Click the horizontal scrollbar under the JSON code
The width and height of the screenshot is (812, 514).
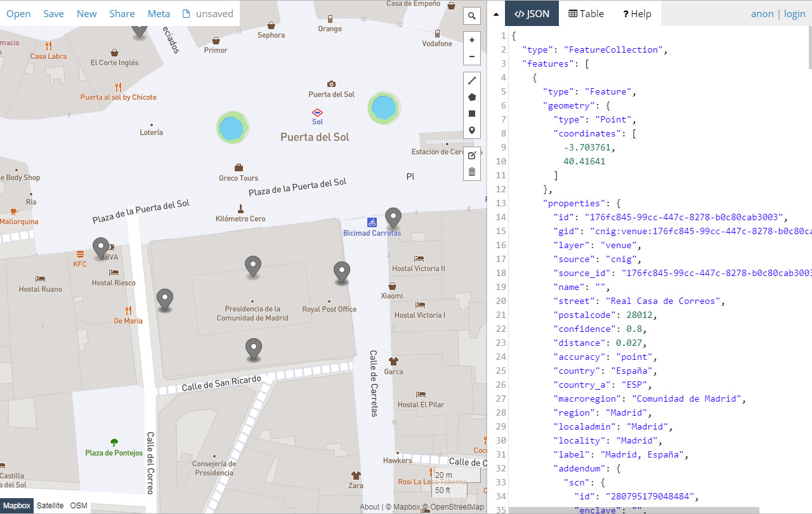point(634,510)
